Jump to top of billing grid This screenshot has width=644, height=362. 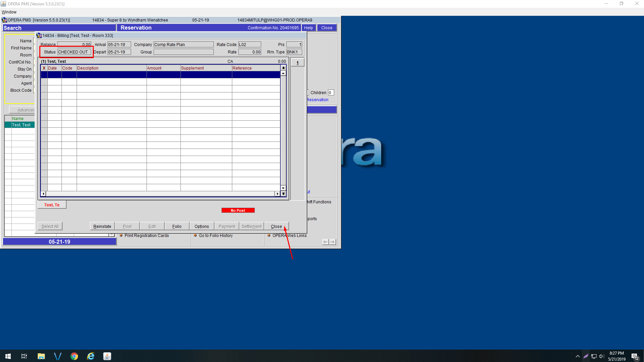(x=283, y=68)
